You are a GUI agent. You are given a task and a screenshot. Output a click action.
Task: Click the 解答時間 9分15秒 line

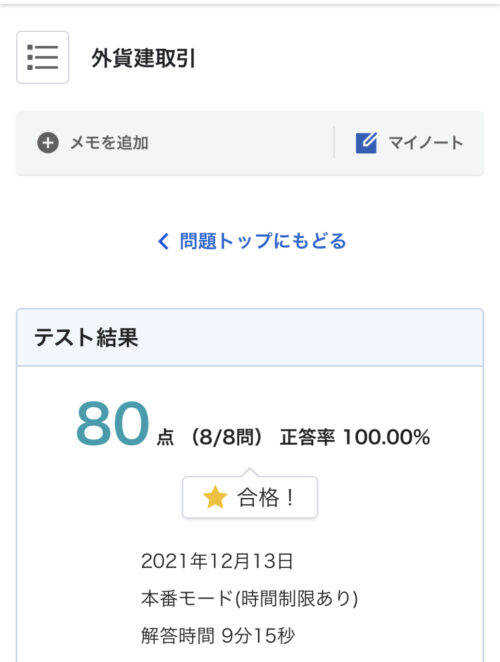(218, 635)
